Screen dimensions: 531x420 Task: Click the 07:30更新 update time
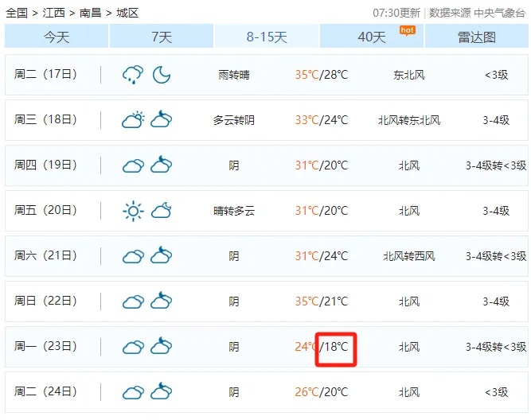(396, 13)
